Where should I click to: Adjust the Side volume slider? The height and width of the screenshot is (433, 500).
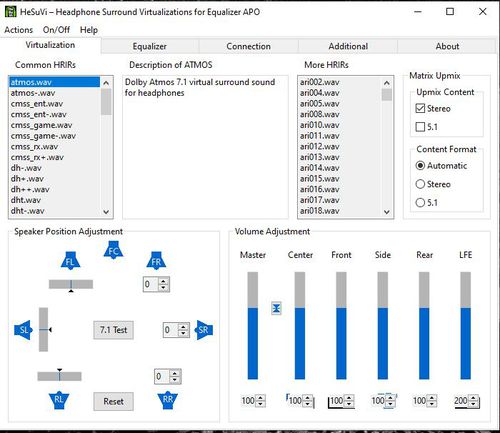(383, 325)
